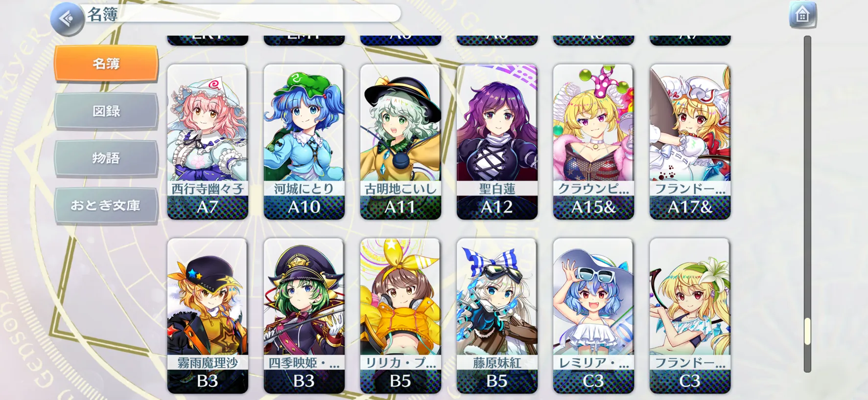This screenshot has width=868, height=400.
Task: Open おとぎ文庫 library
Action: pyautogui.click(x=106, y=205)
